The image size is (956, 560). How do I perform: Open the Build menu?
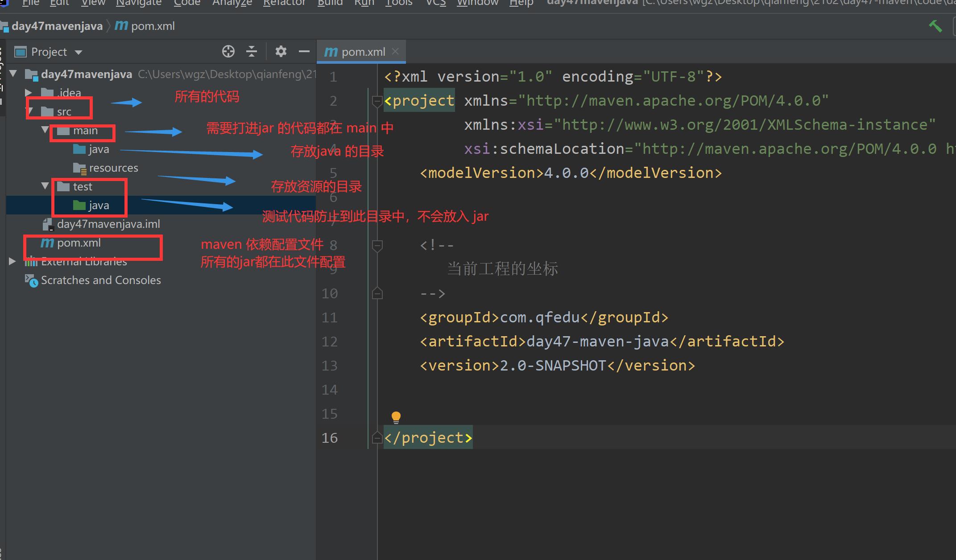[x=330, y=3]
